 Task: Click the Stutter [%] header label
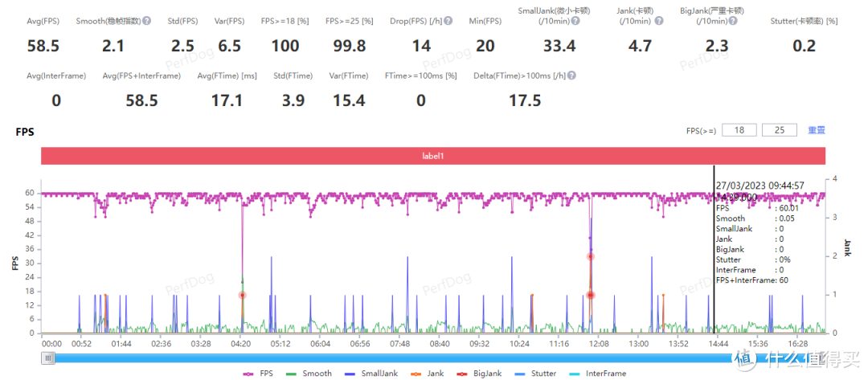tap(804, 22)
